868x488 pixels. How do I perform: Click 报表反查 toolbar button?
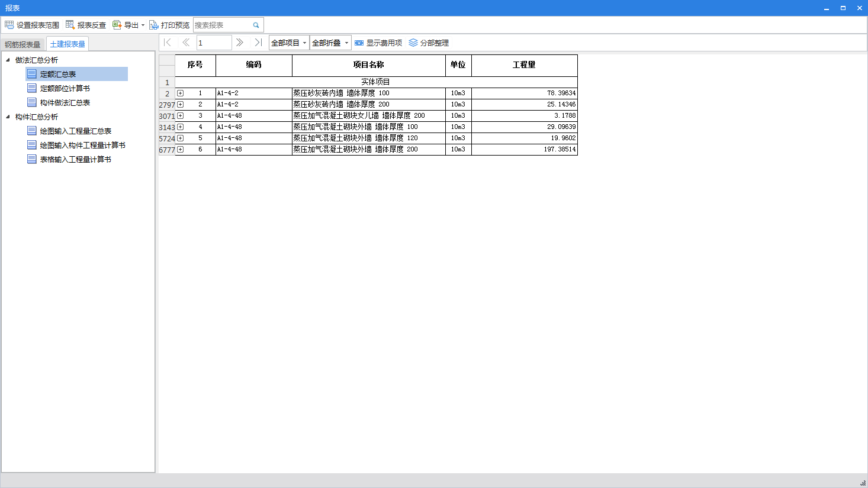(x=86, y=25)
